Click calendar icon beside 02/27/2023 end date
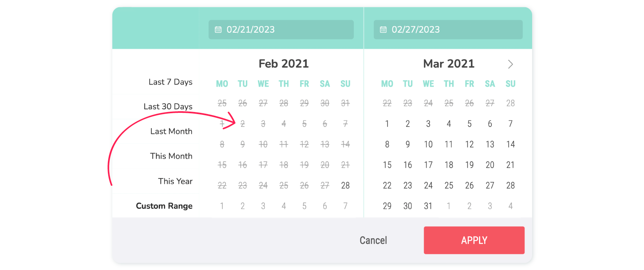The height and width of the screenshot is (270, 644). point(383,30)
